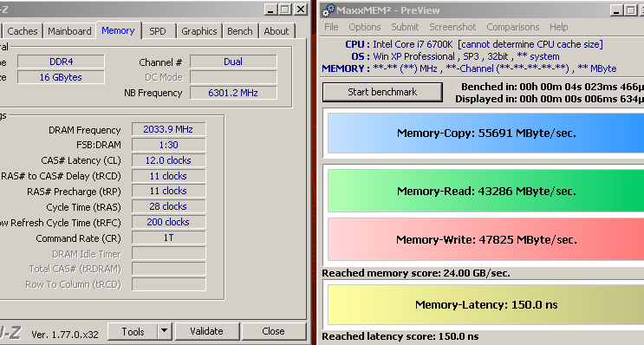Click the empty DRAM Idle Timer field
This screenshot has width=644, height=345.
[x=168, y=253]
